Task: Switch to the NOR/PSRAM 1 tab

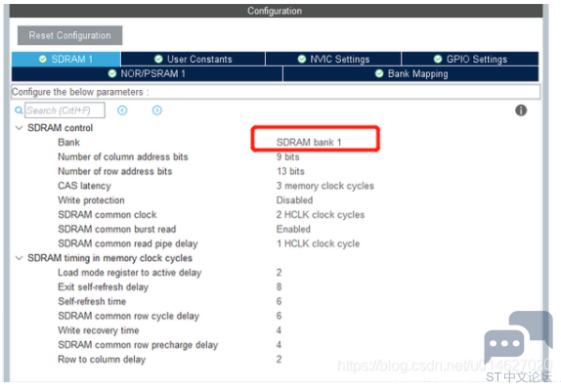Action: coord(147,73)
